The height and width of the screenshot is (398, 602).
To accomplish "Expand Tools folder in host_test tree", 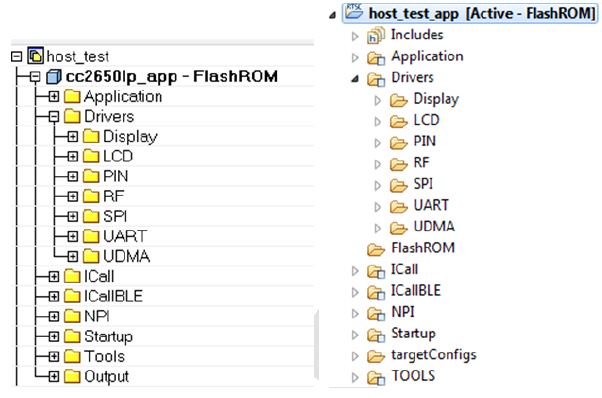I will click(54, 357).
